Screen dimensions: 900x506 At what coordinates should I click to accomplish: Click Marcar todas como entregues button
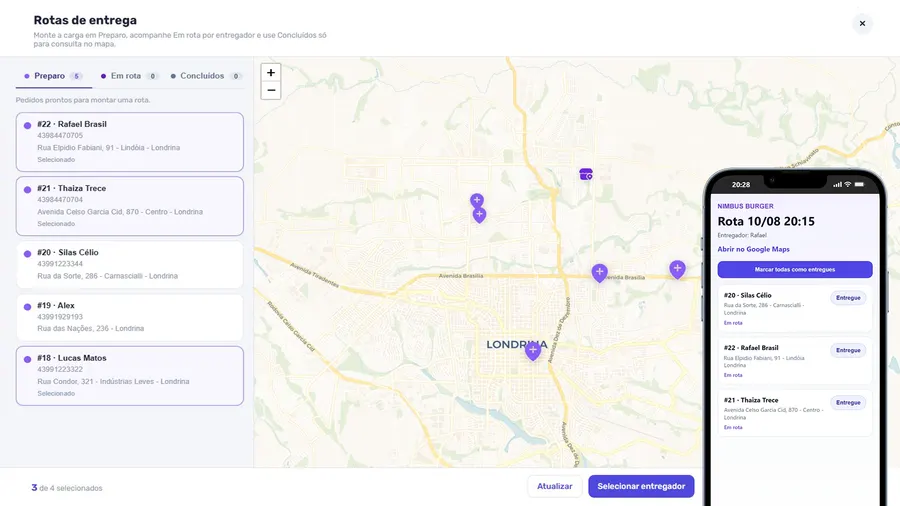[x=795, y=269]
